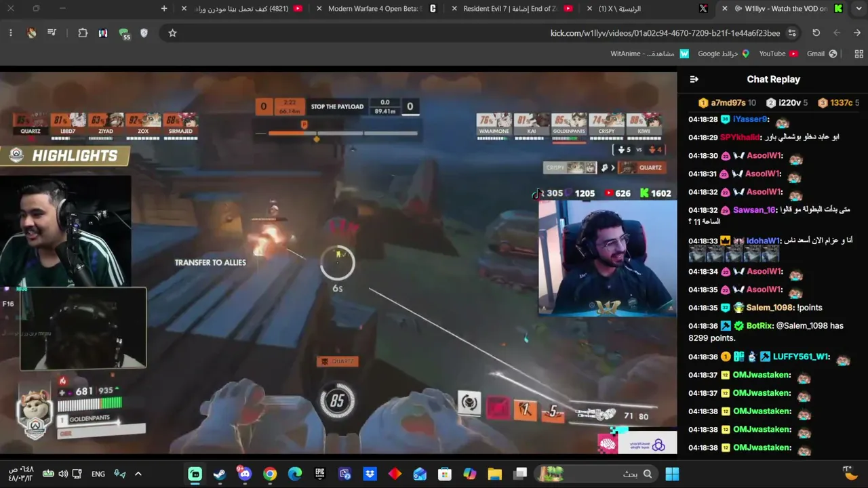
Task: Expand the system tray hidden icons
Action: coord(138,474)
